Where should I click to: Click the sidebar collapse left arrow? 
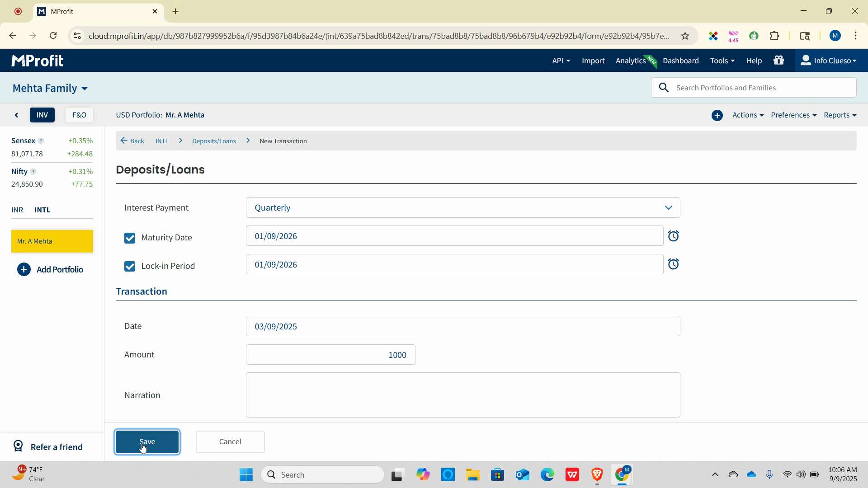(17, 115)
